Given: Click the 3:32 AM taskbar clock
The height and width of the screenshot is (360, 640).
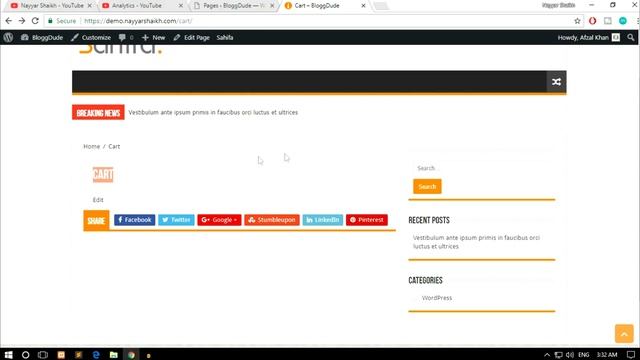Looking at the screenshot, I should pos(607,355).
